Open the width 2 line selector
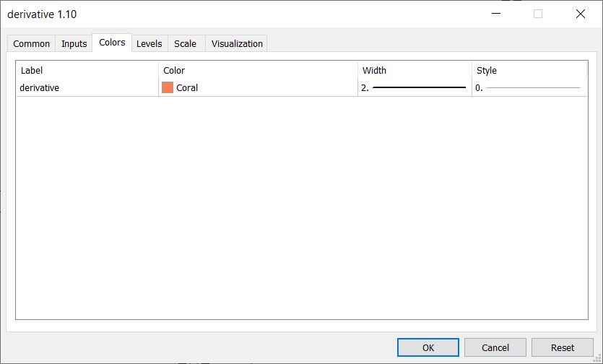The width and height of the screenshot is (603, 364). pos(415,87)
